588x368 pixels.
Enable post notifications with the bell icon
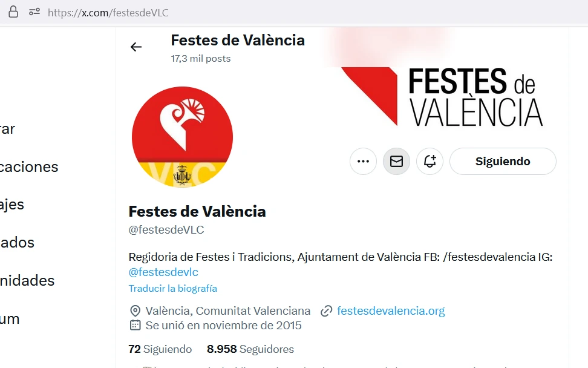point(430,162)
